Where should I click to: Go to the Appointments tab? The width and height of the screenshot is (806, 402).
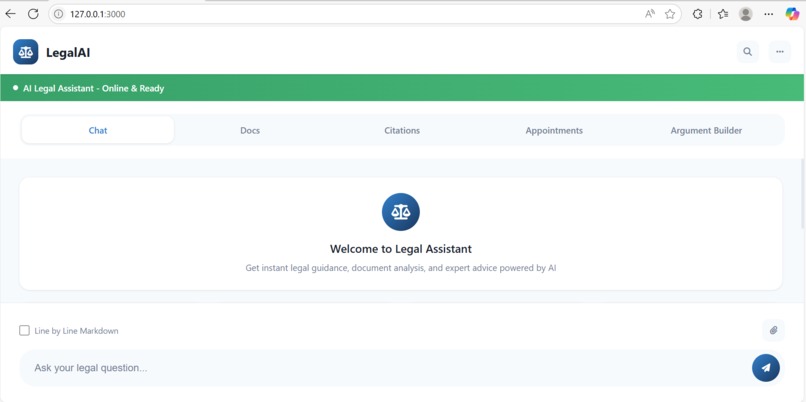[554, 130]
